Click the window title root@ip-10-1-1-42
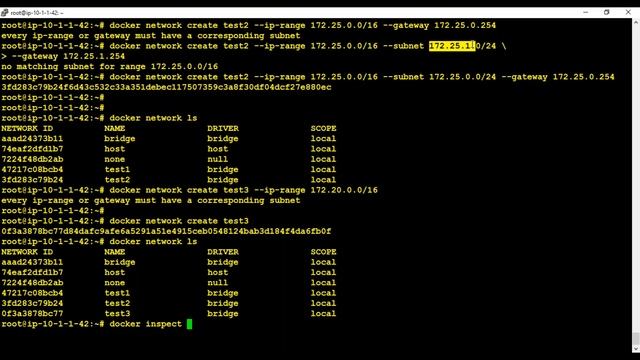 pyautogui.click(x=37, y=13)
